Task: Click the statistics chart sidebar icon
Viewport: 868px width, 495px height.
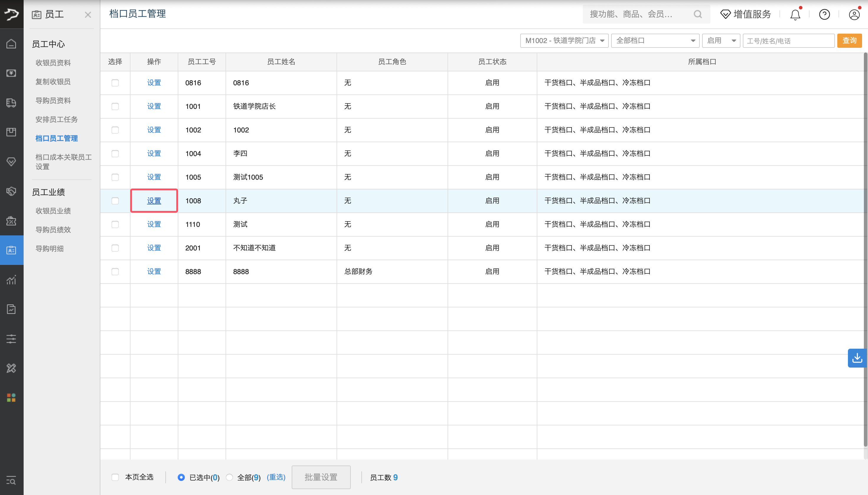Action: point(11,280)
